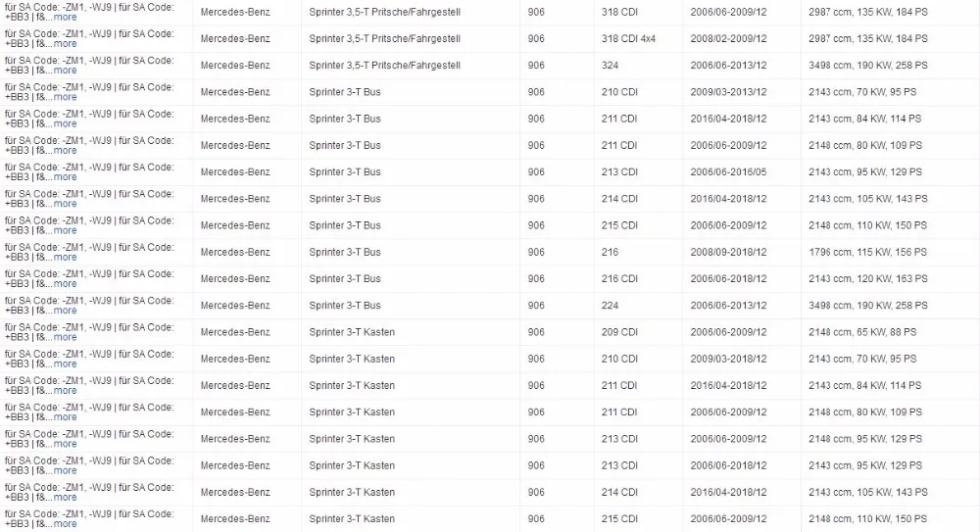Show more SA codes for Kasten 215 CDI

click(65, 524)
